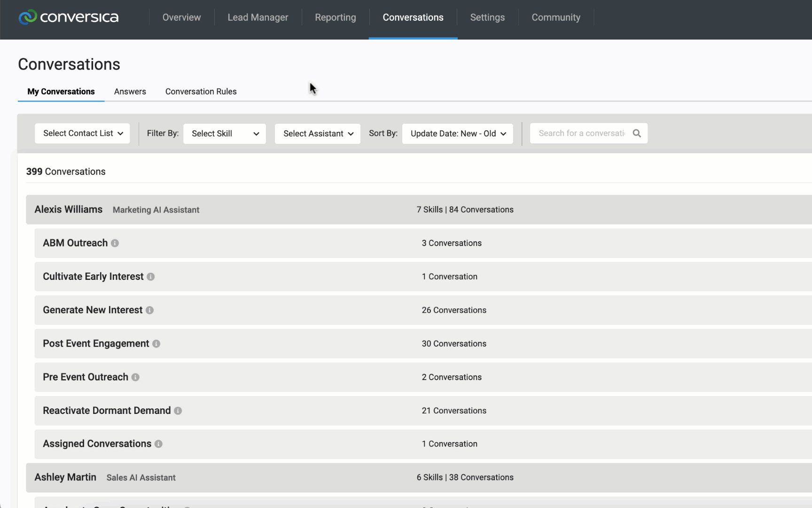Click info icon beside Cultivate Early Interest
Screen dimensions: 812x508
[150, 277]
